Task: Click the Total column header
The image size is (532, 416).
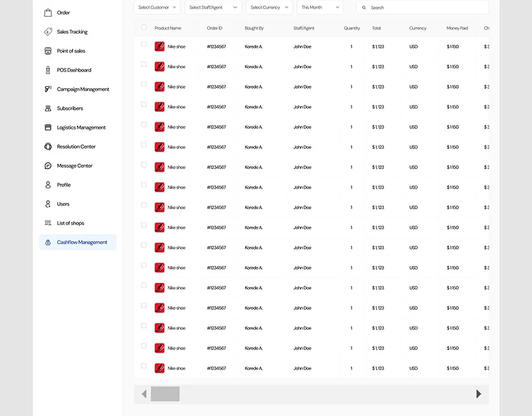Action: 376,28
